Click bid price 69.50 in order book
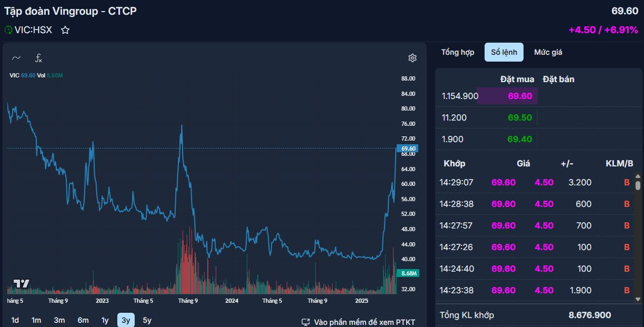Screen dimensions: 644x327 point(520,117)
